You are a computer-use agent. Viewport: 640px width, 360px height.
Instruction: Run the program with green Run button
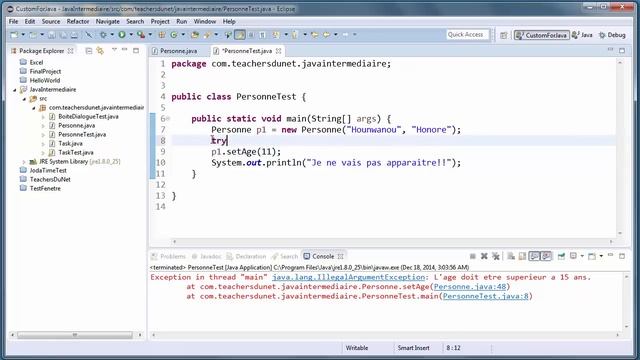pyautogui.click(x=122, y=35)
